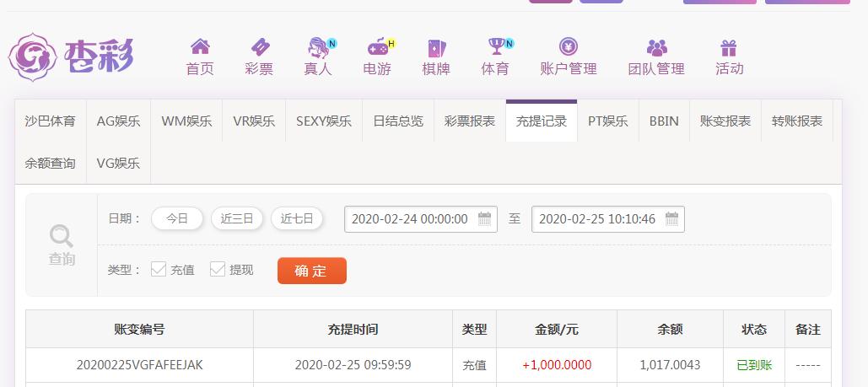
Task: Click the 查询 magnifier icon
Action: (x=62, y=237)
